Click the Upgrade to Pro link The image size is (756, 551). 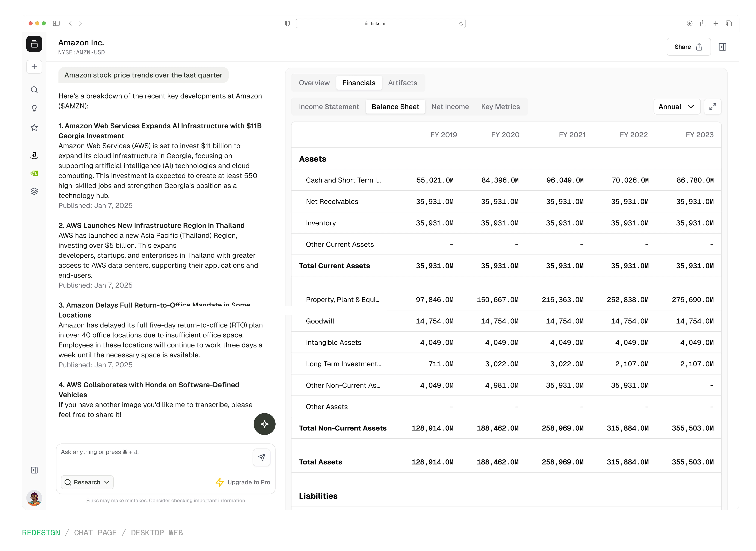pos(243,482)
